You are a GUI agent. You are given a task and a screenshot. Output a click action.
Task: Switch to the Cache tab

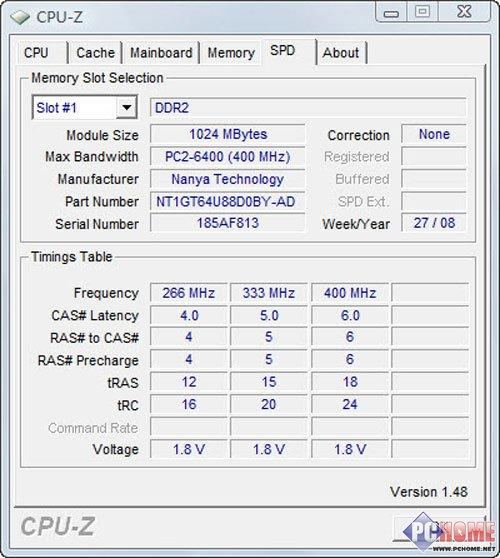tap(95, 53)
